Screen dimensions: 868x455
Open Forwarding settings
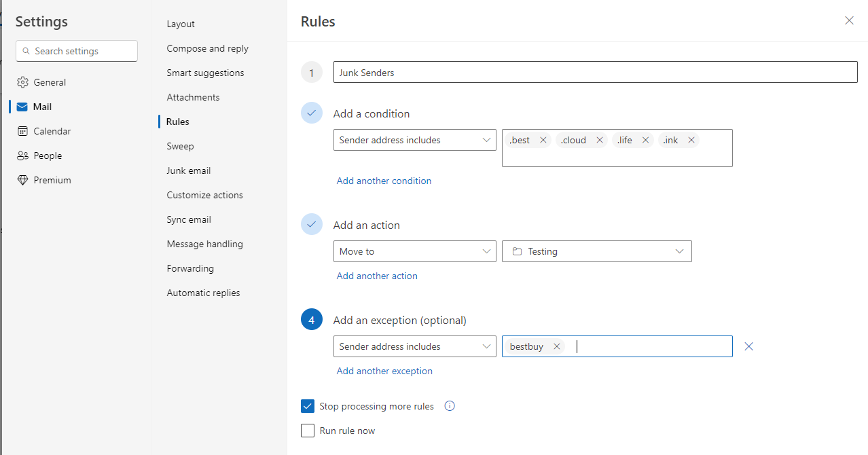[190, 268]
